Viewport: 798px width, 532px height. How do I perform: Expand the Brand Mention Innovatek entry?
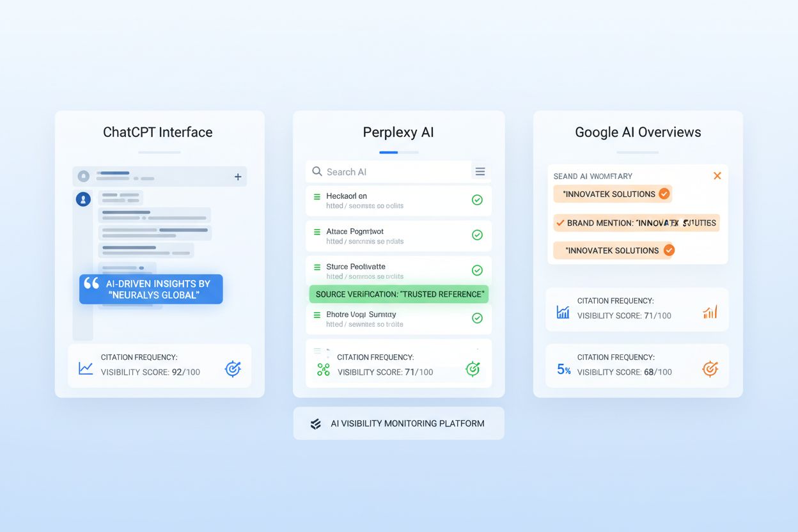pos(636,223)
